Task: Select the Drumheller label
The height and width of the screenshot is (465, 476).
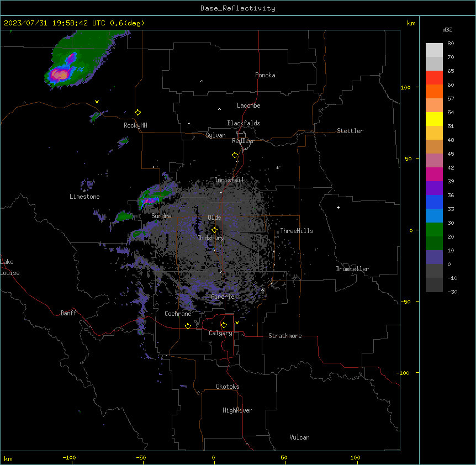Action: point(352,269)
